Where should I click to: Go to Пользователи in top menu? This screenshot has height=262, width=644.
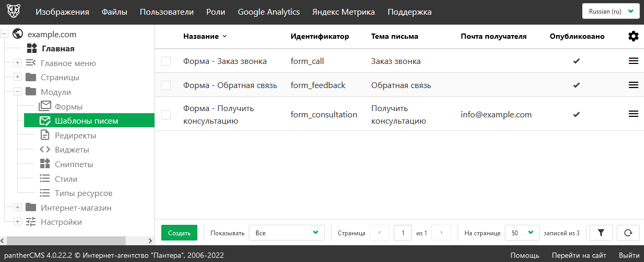pos(166,12)
